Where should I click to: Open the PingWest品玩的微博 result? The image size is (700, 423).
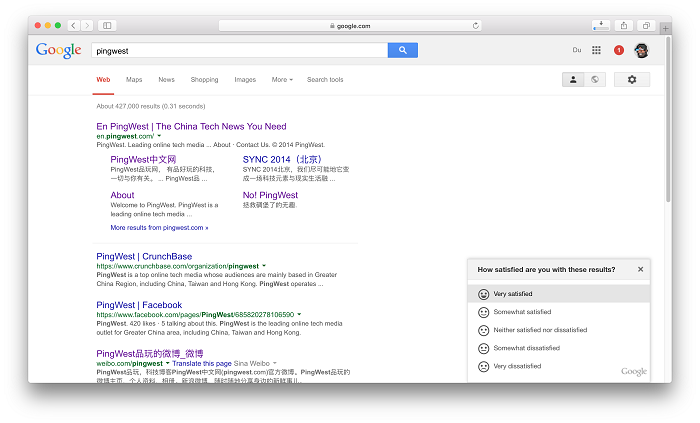tap(150, 353)
